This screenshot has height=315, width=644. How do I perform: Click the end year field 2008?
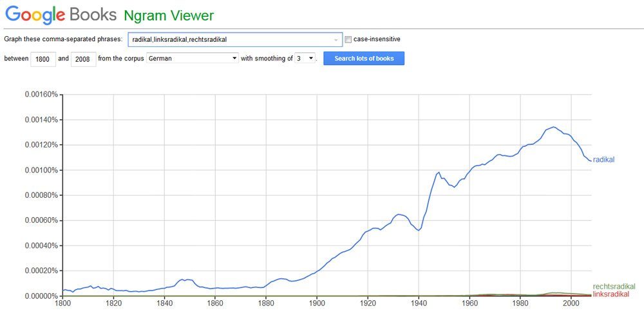[x=84, y=59]
